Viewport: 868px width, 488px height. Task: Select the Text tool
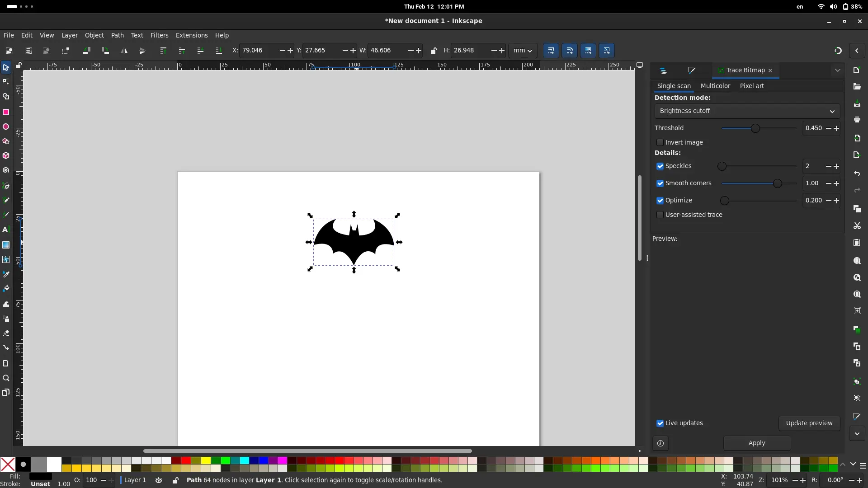pyautogui.click(x=6, y=230)
